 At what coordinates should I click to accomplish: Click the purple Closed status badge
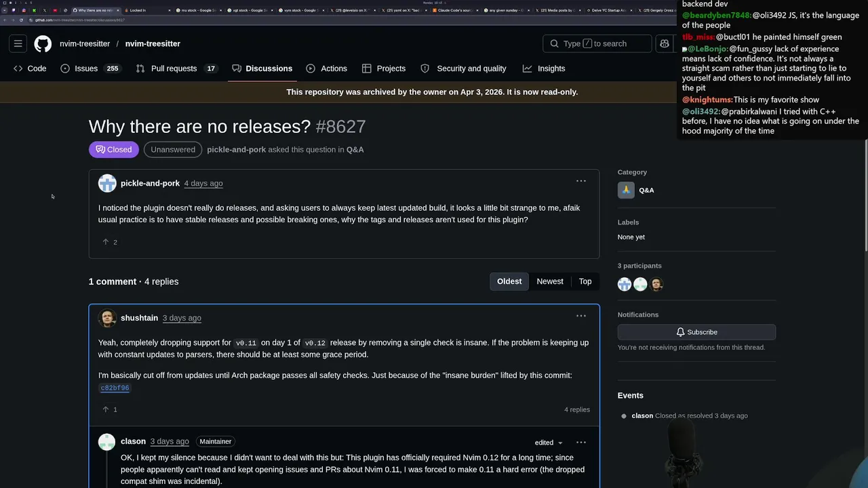pyautogui.click(x=114, y=150)
